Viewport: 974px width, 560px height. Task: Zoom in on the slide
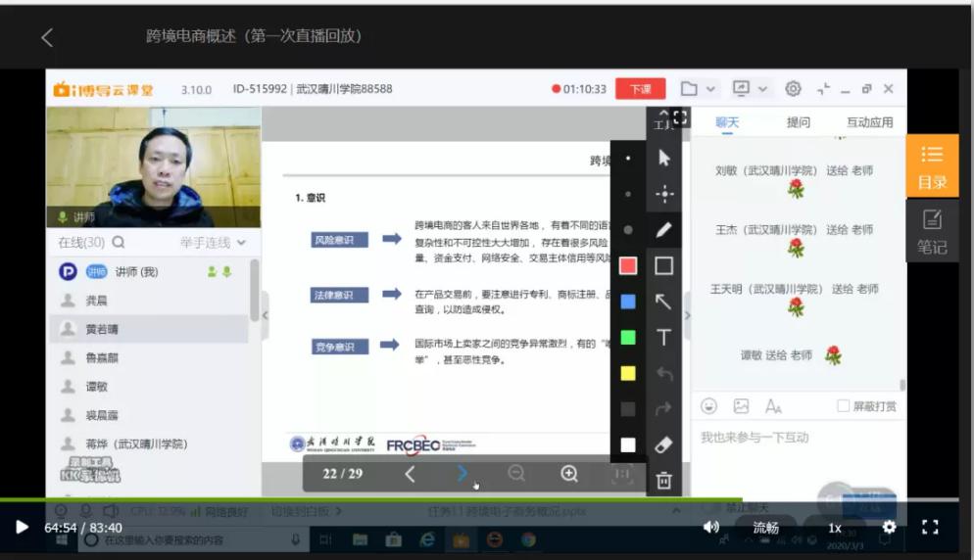569,474
